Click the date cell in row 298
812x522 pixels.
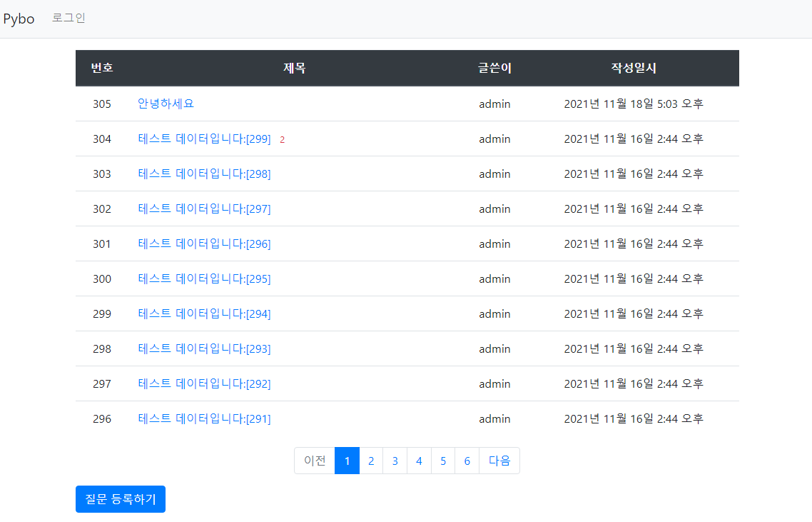click(x=634, y=349)
